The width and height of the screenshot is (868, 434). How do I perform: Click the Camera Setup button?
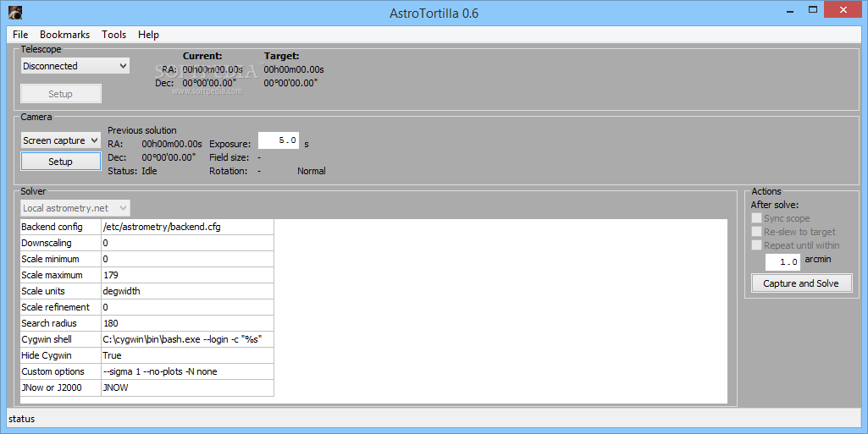coord(61,162)
